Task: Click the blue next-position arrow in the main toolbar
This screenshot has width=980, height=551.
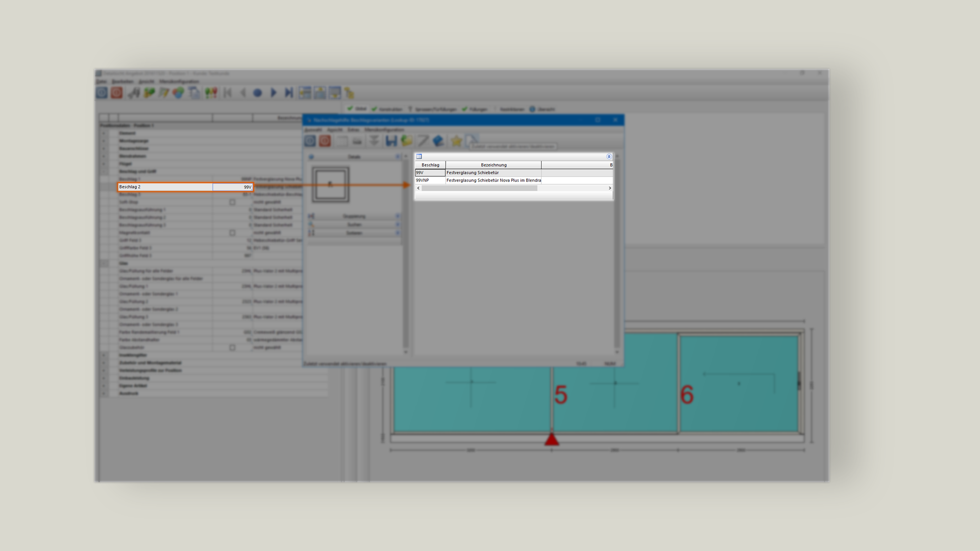Action: pyautogui.click(x=274, y=93)
